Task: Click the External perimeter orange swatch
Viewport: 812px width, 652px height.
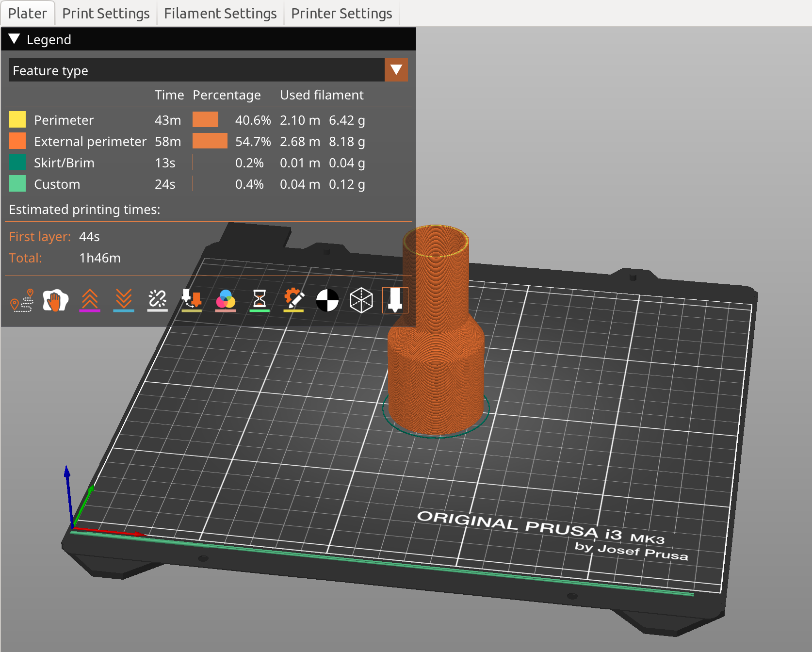Action: click(x=17, y=141)
